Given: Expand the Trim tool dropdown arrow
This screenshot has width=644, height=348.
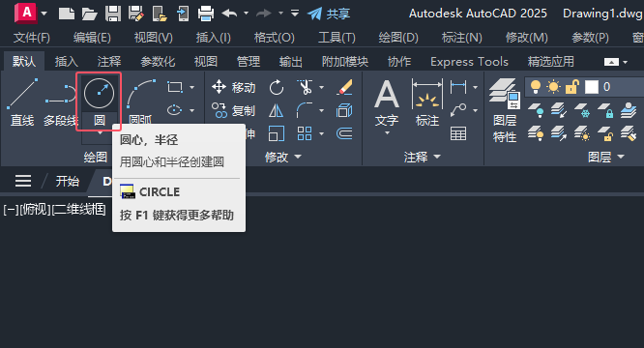Looking at the screenshot, I should [x=322, y=87].
